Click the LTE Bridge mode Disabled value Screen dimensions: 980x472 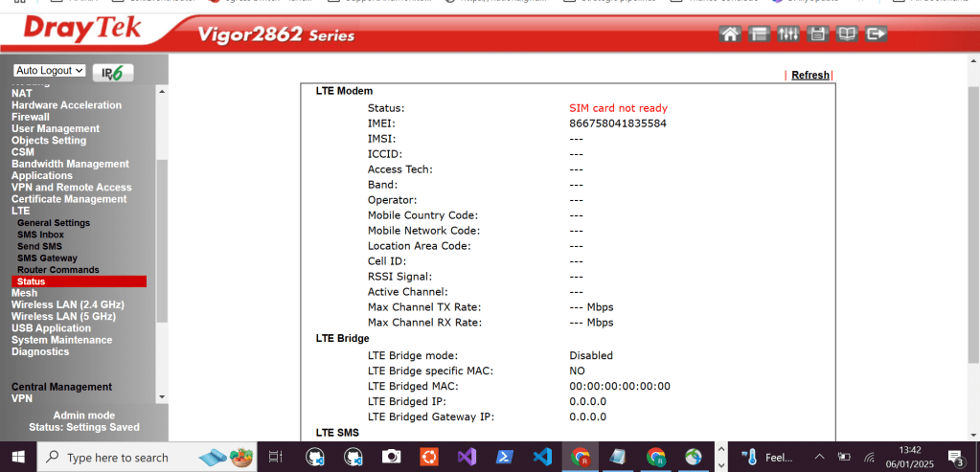(x=591, y=355)
